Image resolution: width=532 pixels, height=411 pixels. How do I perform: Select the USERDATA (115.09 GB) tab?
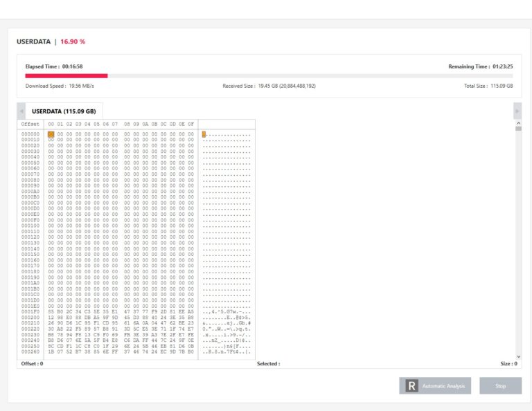tap(64, 111)
